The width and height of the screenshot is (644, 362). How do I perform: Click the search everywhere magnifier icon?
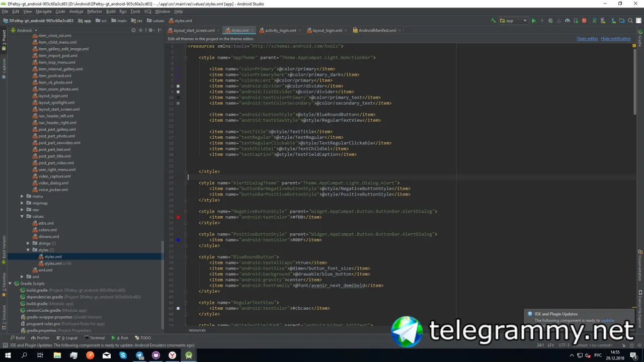(630, 21)
